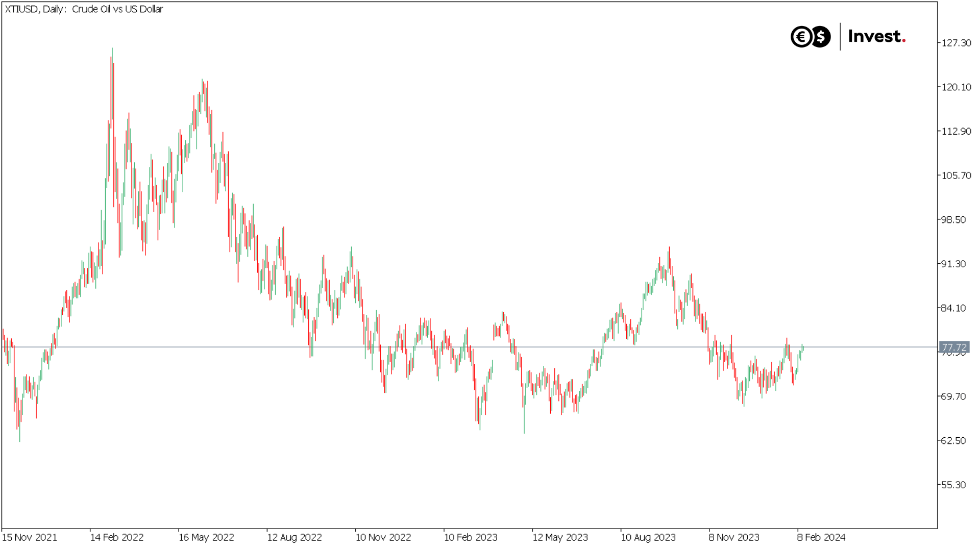The height and width of the screenshot is (551, 980).
Task: Click the 14 Feb 2022 date label
Action: pos(117,537)
